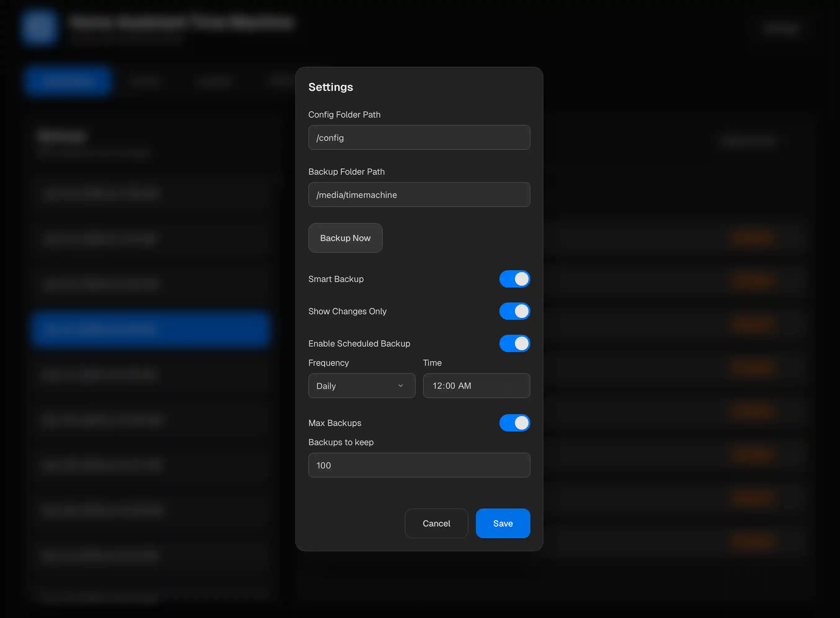Click Cancel to dismiss the Settings dialog
Image resolution: width=840 pixels, height=618 pixels.
(436, 523)
